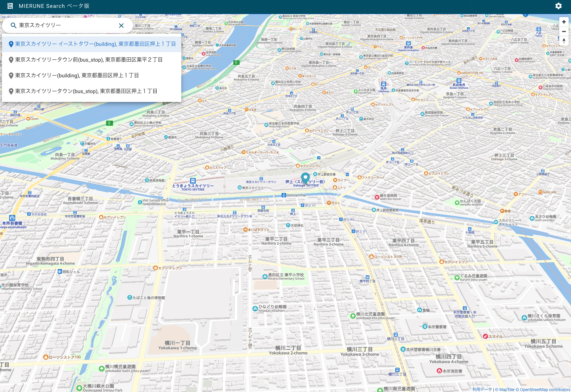
Task: Click the 横川一丁目 Yokokawa 1-chome label
Action: point(178,345)
